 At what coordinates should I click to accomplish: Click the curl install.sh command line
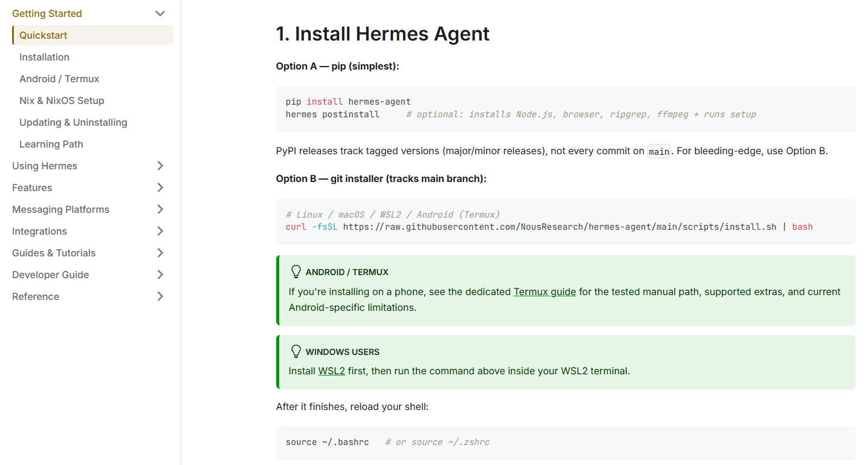[549, 227]
